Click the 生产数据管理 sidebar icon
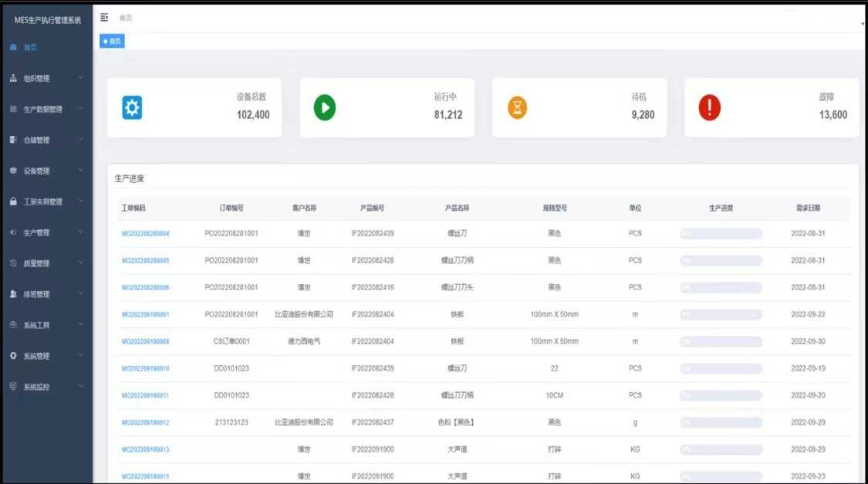The height and width of the screenshot is (484, 868). point(13,109)
